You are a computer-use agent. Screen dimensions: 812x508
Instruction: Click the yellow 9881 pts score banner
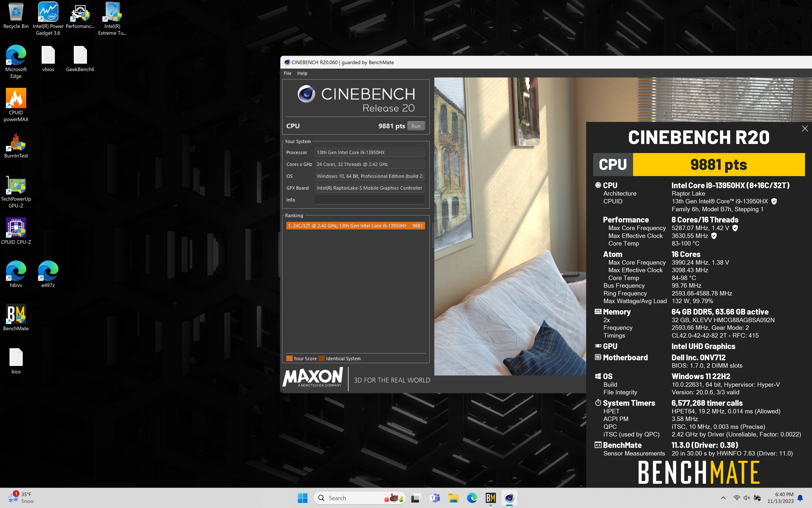click(x=719, y=165)
